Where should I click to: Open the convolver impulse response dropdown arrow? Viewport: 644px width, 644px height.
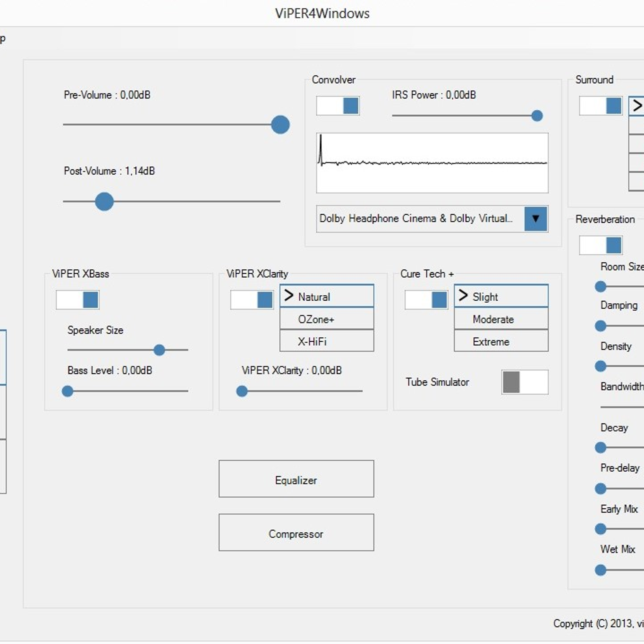[536, 219]
